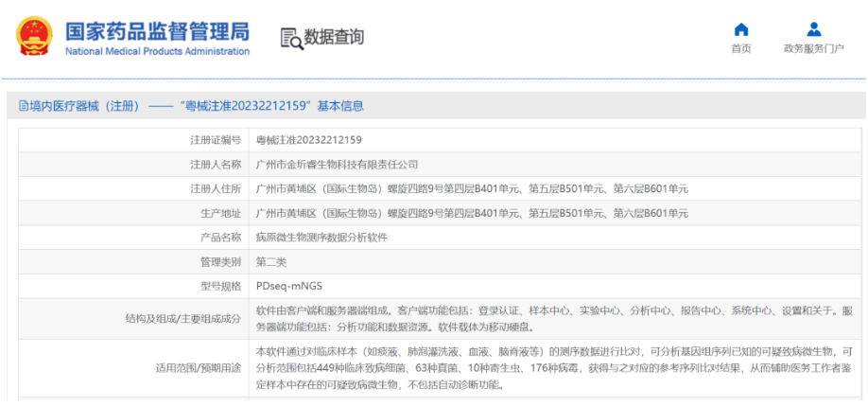Select the 生产地址 address value
The height and width of the screenshot is (407, 868).
coord(472,213)
